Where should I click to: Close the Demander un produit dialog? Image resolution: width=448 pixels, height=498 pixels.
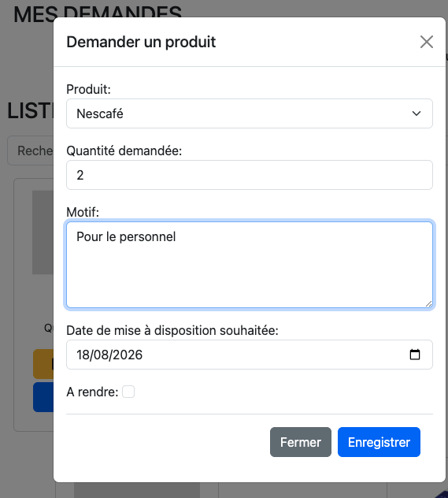427,42
